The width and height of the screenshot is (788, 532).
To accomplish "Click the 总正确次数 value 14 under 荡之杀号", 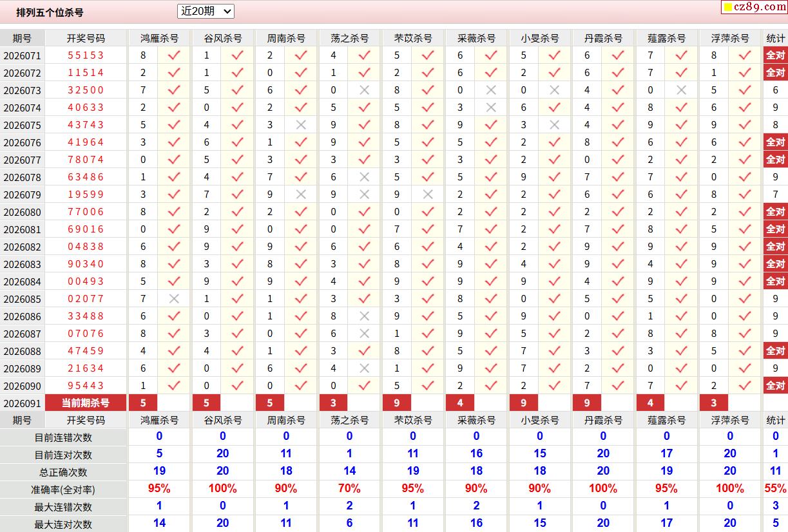I will [x=349, y=471].
